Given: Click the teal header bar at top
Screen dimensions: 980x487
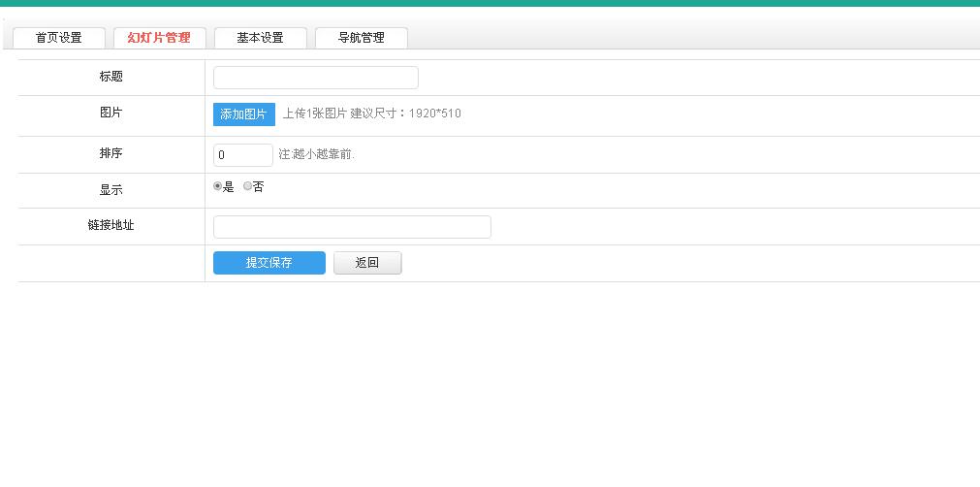Looking at the screenshot, I should click(490, 3).
